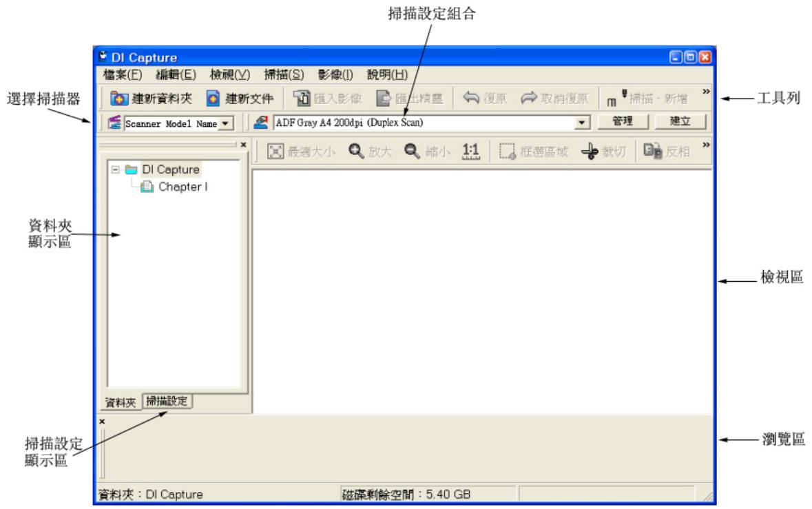812x509 pixels.
Task: Click the 取消復原 redo arrow icon
Action: (x=529, y=97)
